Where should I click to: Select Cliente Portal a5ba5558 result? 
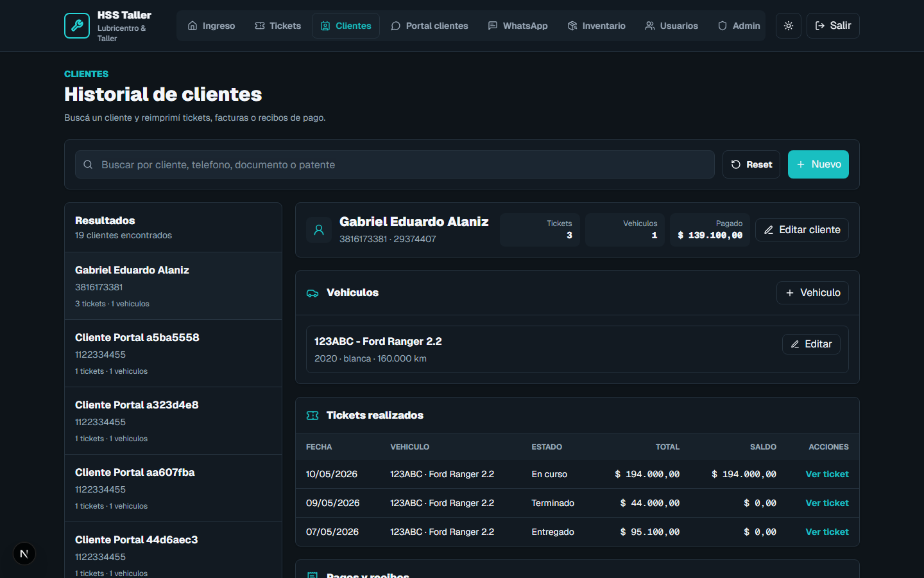tap(173, 353)
